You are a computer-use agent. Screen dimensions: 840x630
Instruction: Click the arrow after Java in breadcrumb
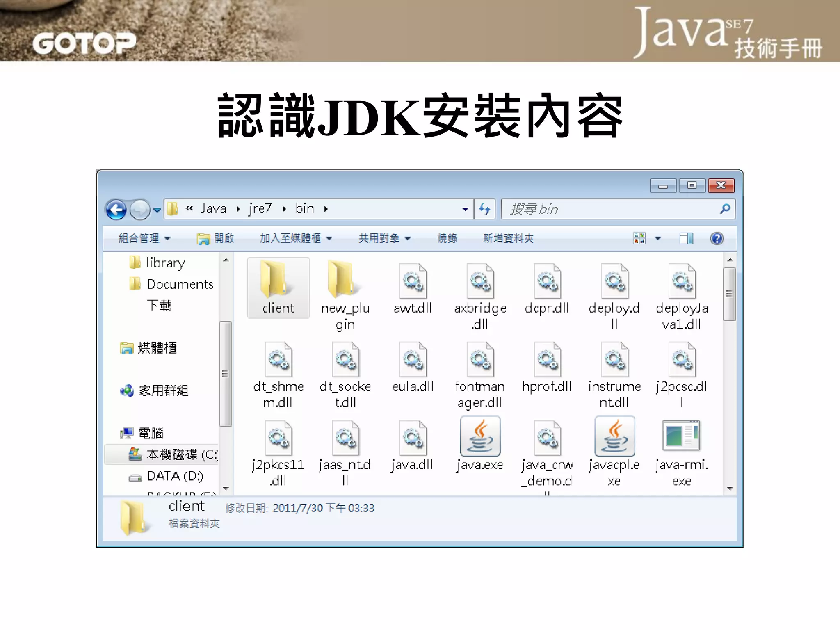pyautogui.click(x=238, y=209)
